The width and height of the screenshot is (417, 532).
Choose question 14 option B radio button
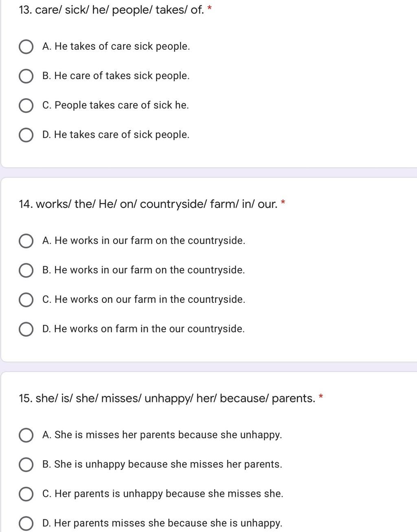[x=26, y=270]
